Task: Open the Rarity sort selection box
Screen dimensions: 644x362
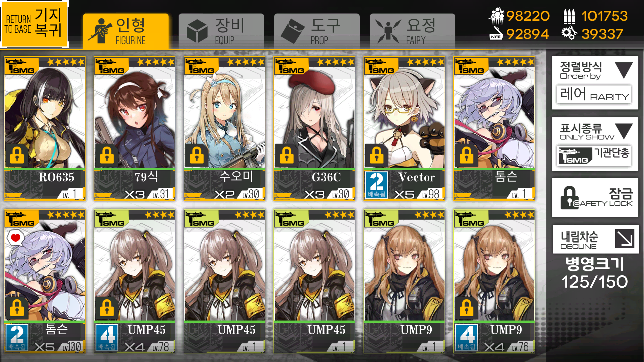Action: (x=594, y=94)
